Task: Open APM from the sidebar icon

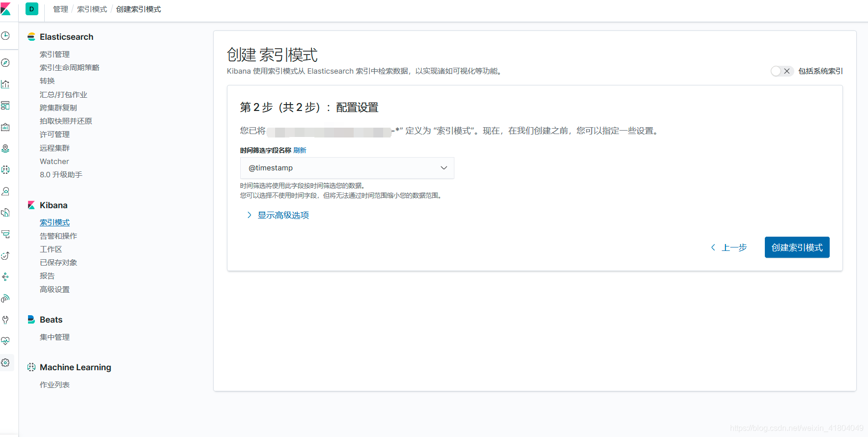Action: click(x=5, y=234)
